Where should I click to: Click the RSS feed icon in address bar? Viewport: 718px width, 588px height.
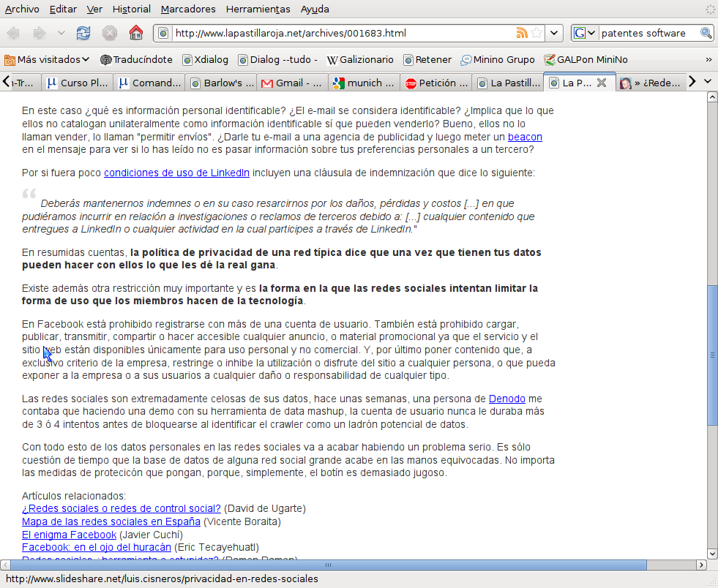(522, 33)
